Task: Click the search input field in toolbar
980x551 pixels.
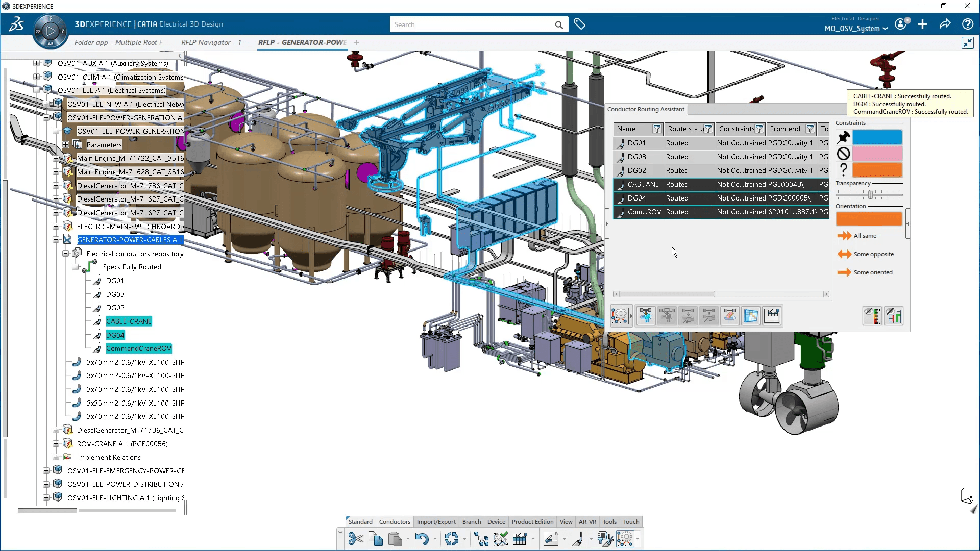Action: 471,25
